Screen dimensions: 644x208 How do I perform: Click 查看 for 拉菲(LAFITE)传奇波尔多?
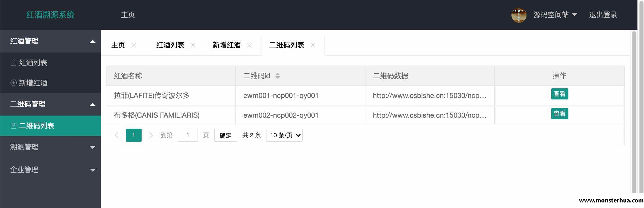click(560, 94)
